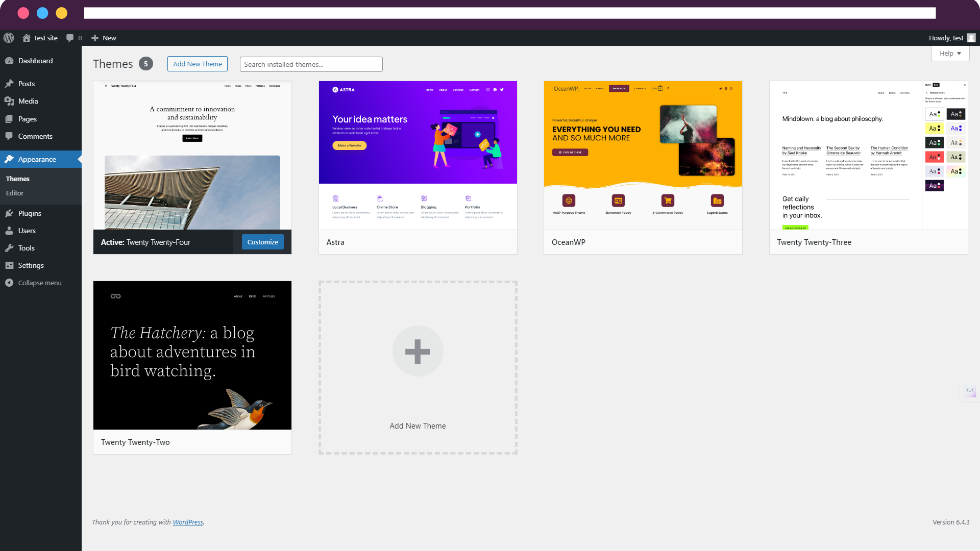Click the Themes page heading
The image size is (980, 551).
click(113, 64)
